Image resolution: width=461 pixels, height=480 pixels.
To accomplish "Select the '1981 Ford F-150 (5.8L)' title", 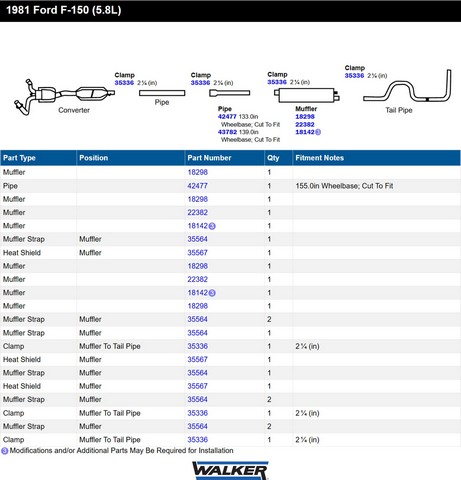I will pyautogui.click(x=63, y=10).
